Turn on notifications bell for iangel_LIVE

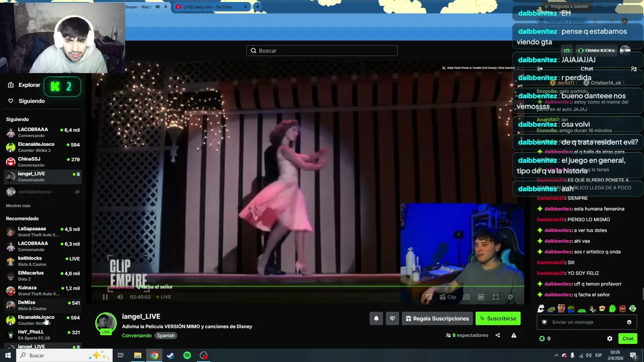(376, 318)
